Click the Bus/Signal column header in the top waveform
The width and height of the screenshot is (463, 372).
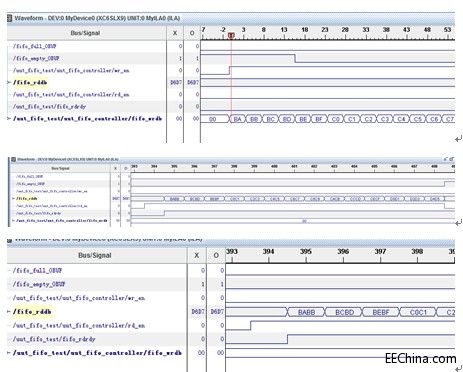tap(85, 33)
